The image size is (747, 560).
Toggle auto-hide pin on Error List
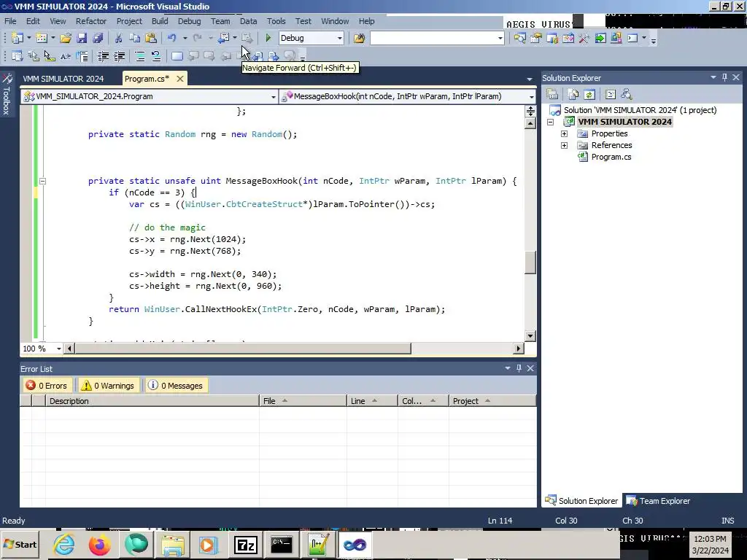pyautogui.click(x=519, y=368)
